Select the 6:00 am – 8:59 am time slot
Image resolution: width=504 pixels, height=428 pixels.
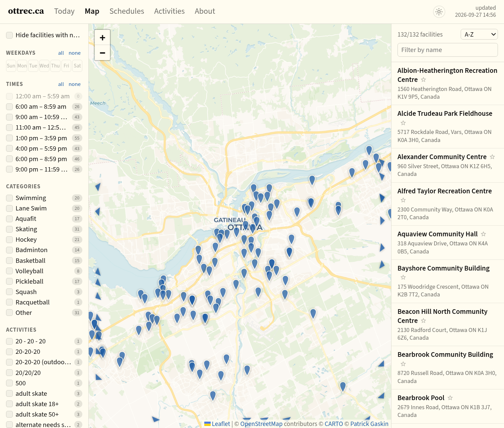click(x=9, y=107)
